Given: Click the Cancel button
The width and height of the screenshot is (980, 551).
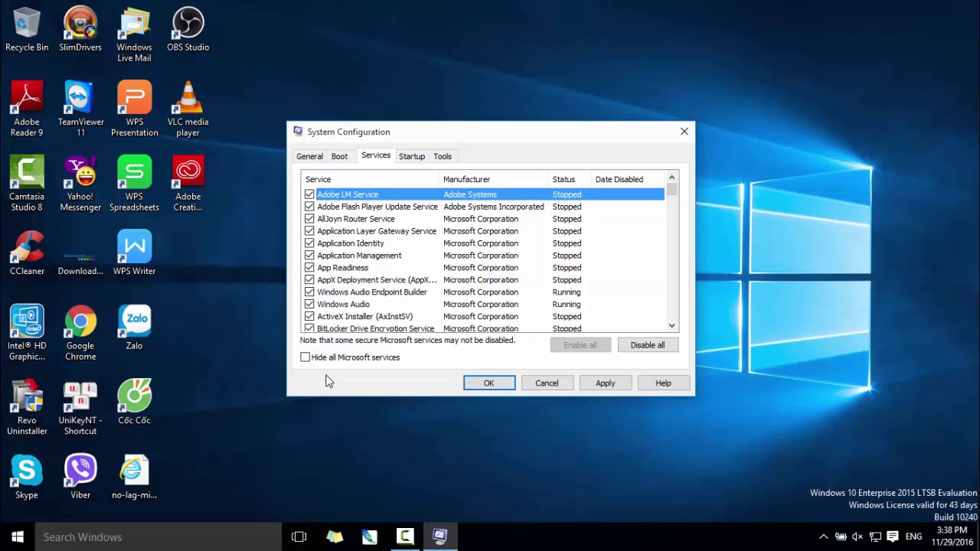Looking at the screenshot, I should tap(547, 383).
